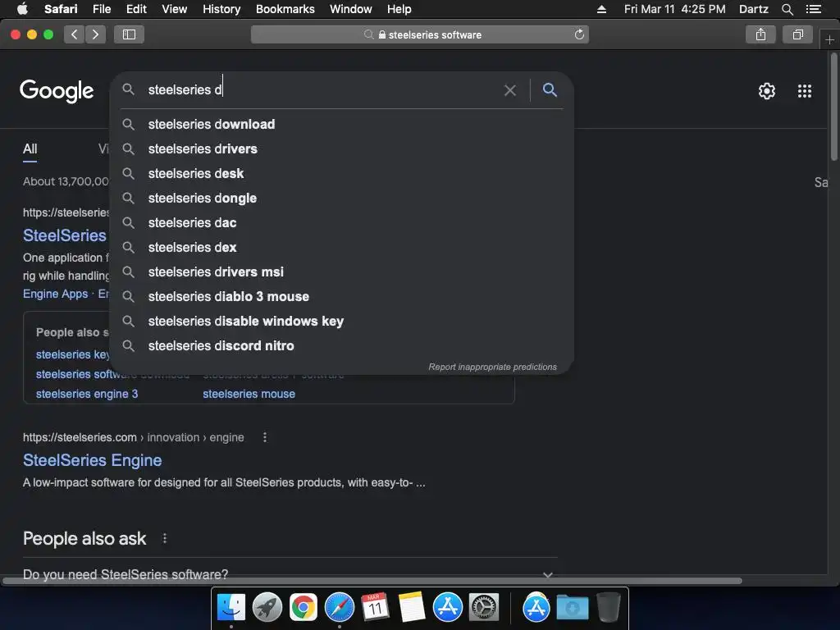Click the Safari back navigation arrow

[x=75, y=34]
